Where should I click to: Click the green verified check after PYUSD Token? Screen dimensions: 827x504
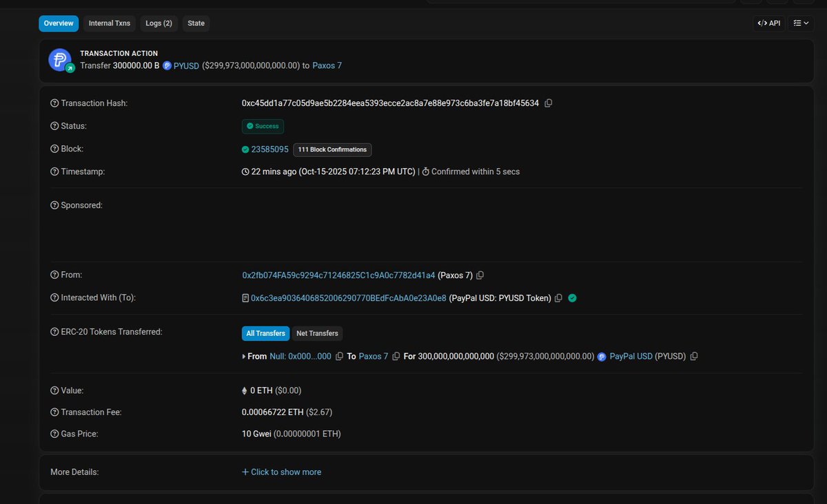tap(572, 298)
